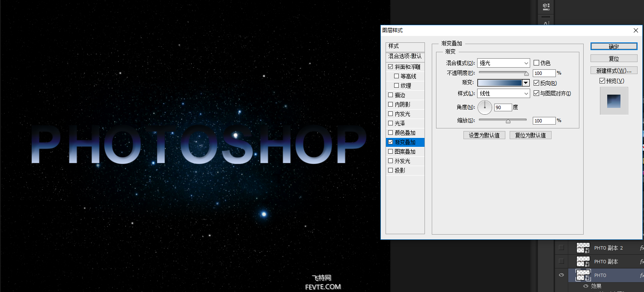The height and width of the screenshot is (292, 644).
Task: Uncheck the 渐变叠加 checkbox
Action: [x=390, y=142]
